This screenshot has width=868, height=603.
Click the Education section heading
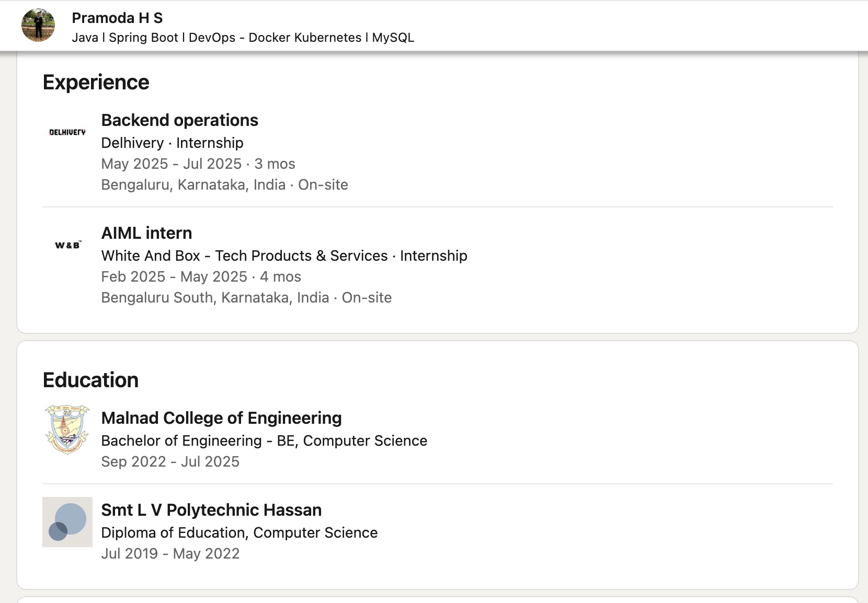pyautogui.click(x=90, y=380)
